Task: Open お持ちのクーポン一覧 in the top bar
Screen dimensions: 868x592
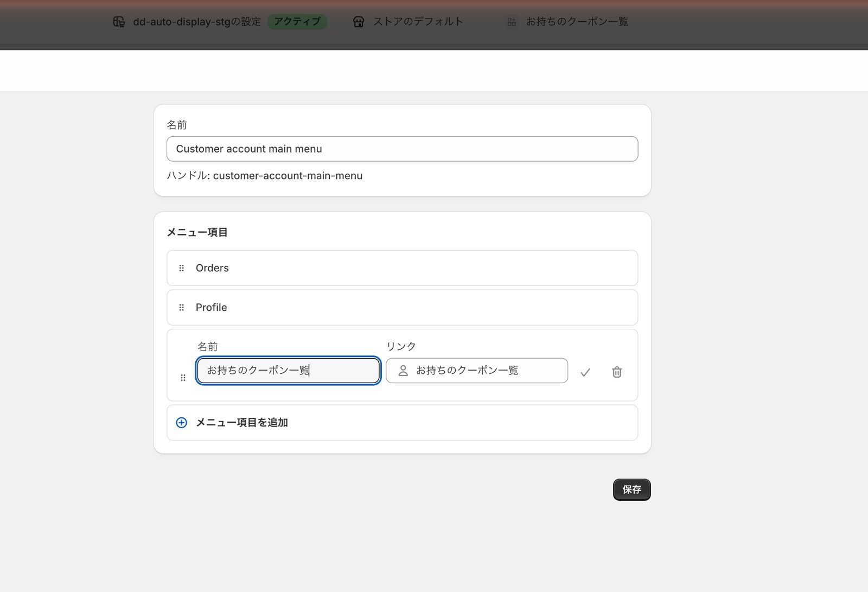Action: click(x=577, y=22)
